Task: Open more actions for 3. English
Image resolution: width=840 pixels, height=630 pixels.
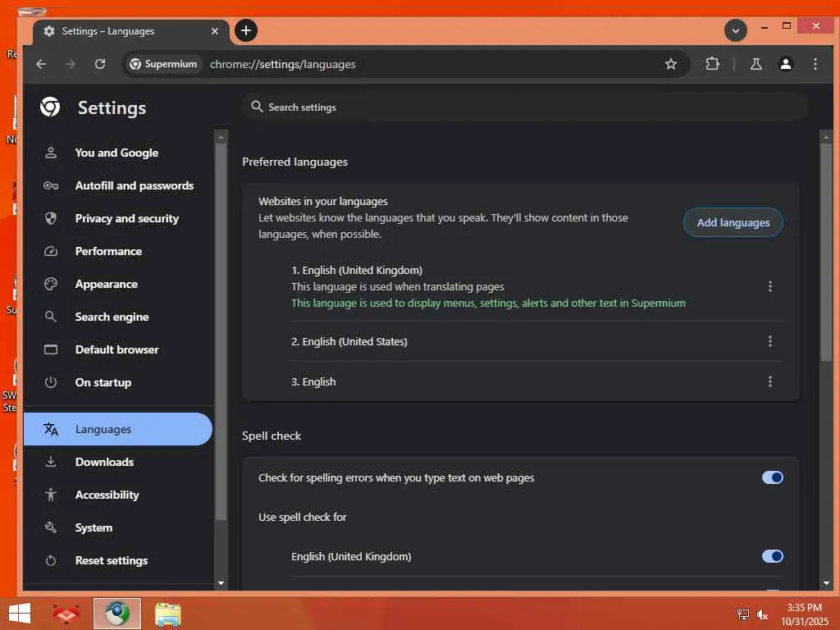Action: [769, 381]
